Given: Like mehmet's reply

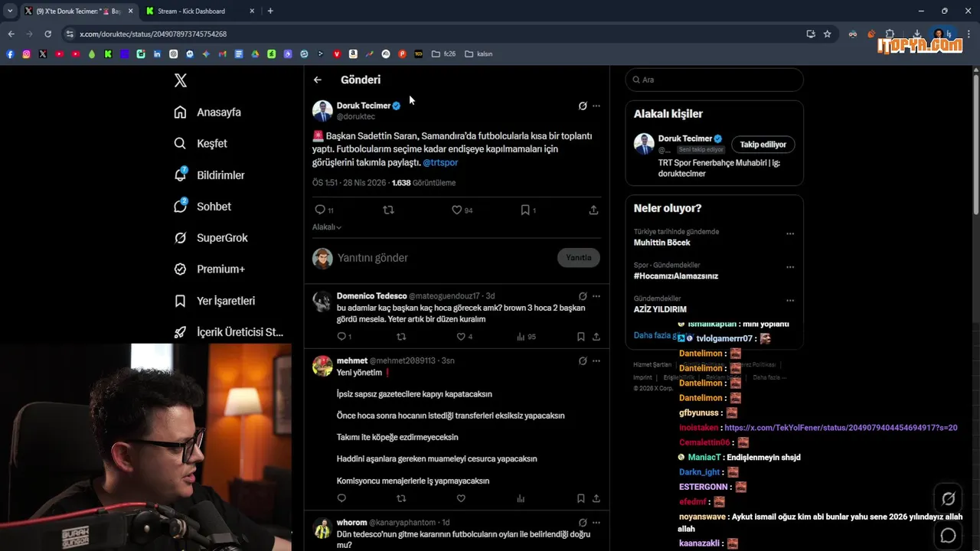Looking at the screenshot, I should click(x=461, y=498).
